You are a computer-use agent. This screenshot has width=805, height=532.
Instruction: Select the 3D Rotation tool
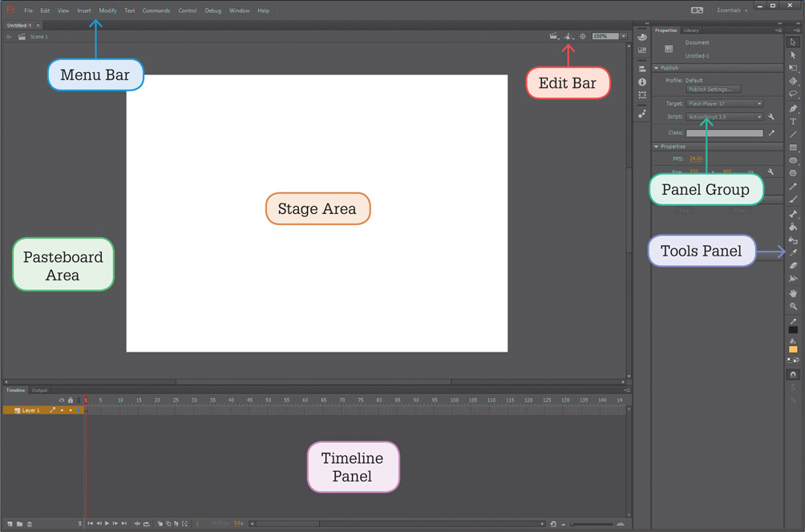tap(793, 81)
